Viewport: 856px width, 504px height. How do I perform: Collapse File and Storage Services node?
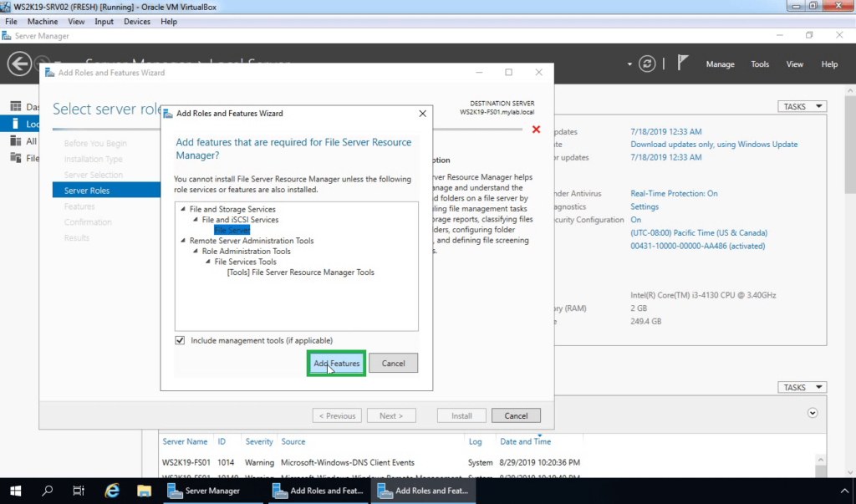[183, 209]
